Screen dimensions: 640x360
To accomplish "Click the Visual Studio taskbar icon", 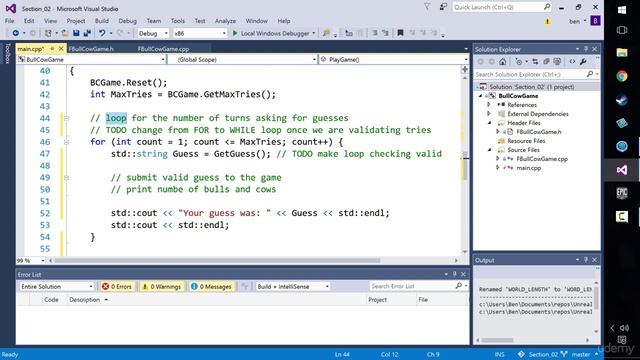I will [x=622, y=170].
